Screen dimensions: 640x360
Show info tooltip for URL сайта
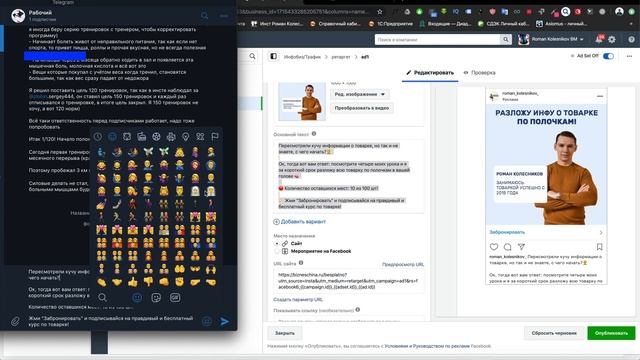[x=301, y=263]
